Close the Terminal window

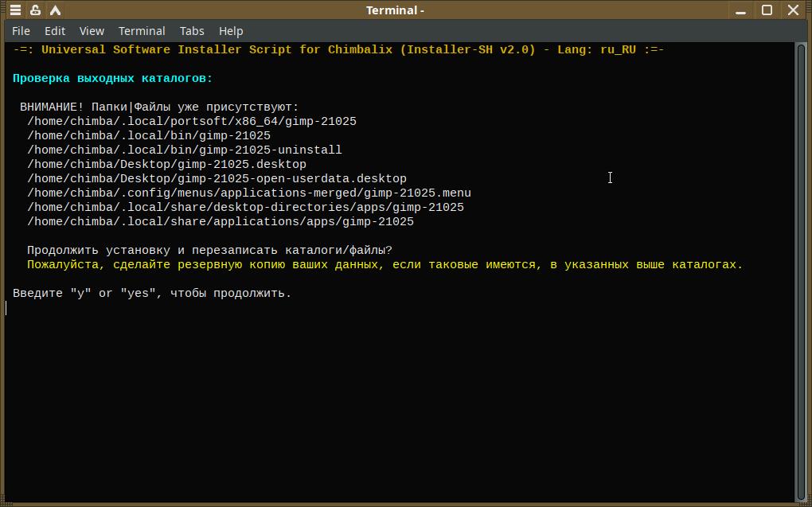[794, 10]
